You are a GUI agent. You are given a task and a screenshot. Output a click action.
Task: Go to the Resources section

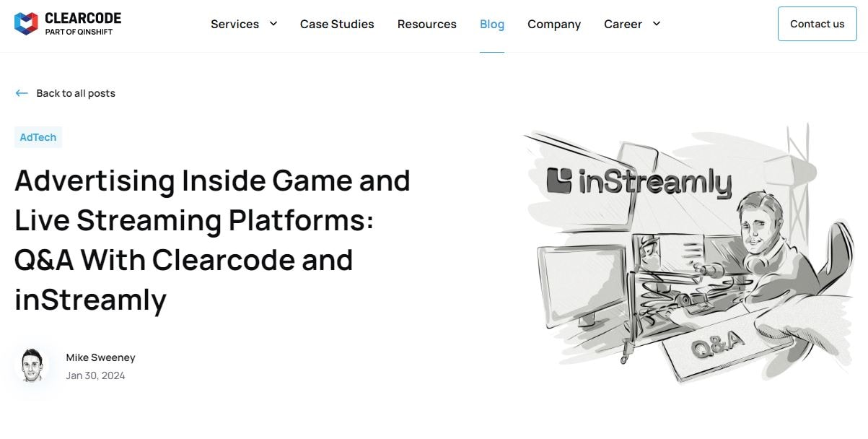point(427,24)
